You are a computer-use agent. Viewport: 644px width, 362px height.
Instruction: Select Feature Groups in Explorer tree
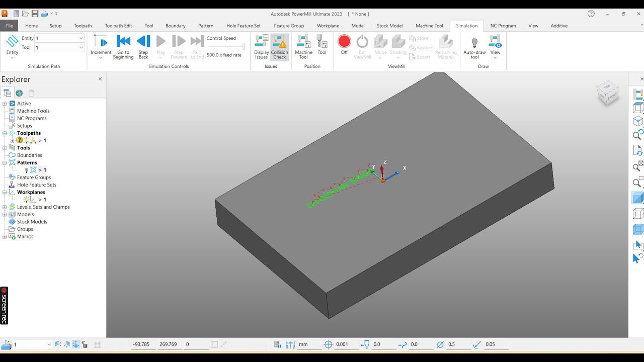click(34, 177)
